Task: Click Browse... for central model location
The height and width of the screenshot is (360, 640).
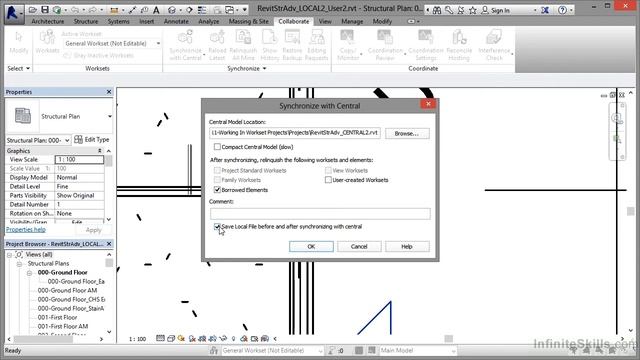Action: point(407,133)
